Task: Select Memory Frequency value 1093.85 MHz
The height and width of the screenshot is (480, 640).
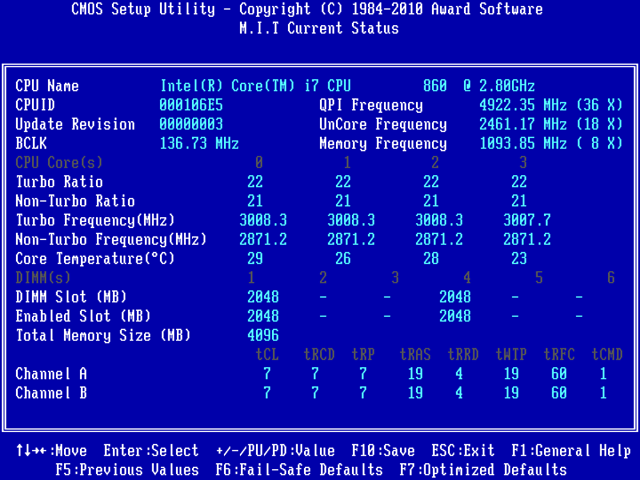Action: (x=551, y=143)
